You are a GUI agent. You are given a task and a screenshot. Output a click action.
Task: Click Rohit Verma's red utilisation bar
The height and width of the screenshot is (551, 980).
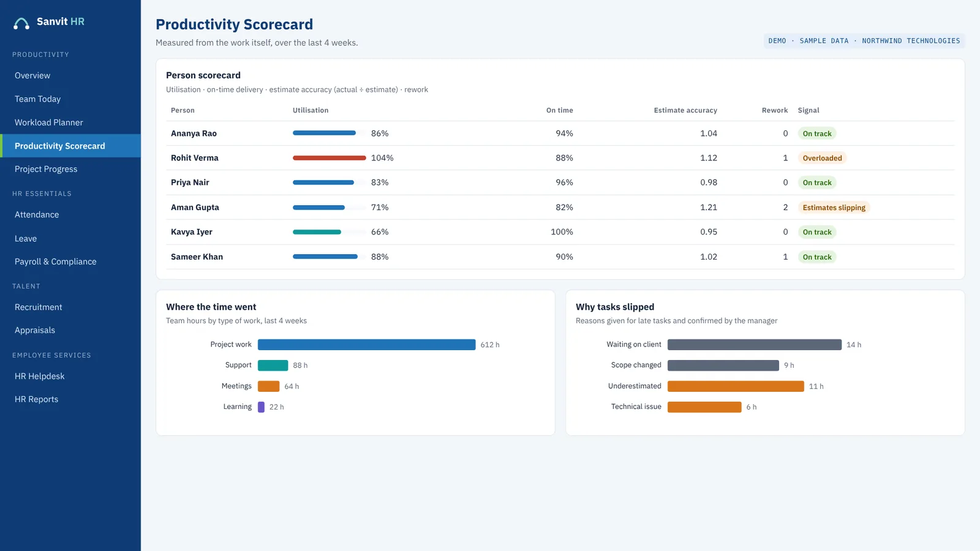(330, 158)
